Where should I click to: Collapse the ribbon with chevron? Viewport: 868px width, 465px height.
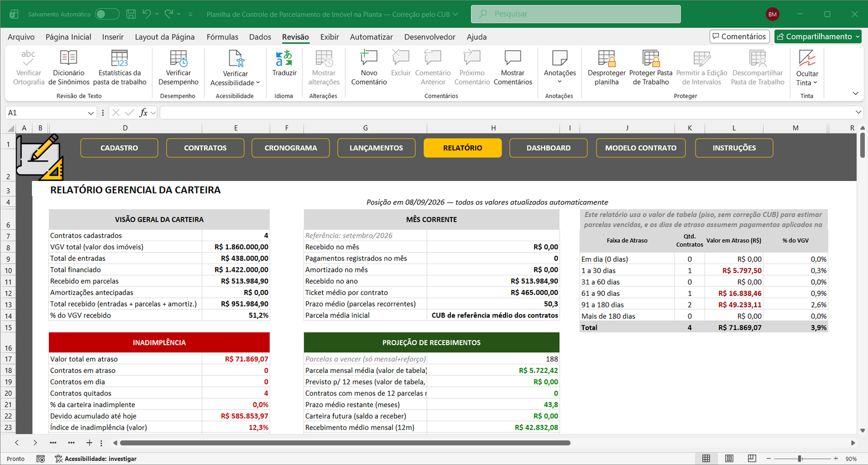[856, 94]
